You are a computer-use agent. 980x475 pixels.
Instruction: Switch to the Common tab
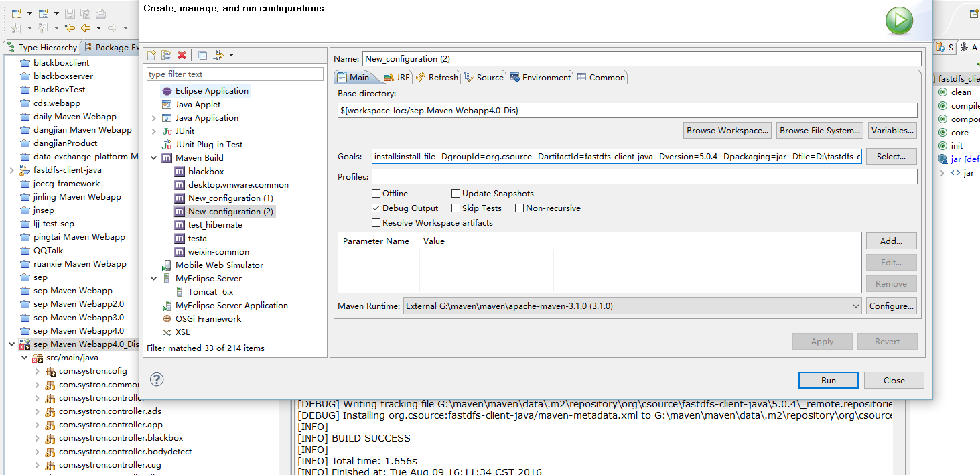tap(601, 77)
